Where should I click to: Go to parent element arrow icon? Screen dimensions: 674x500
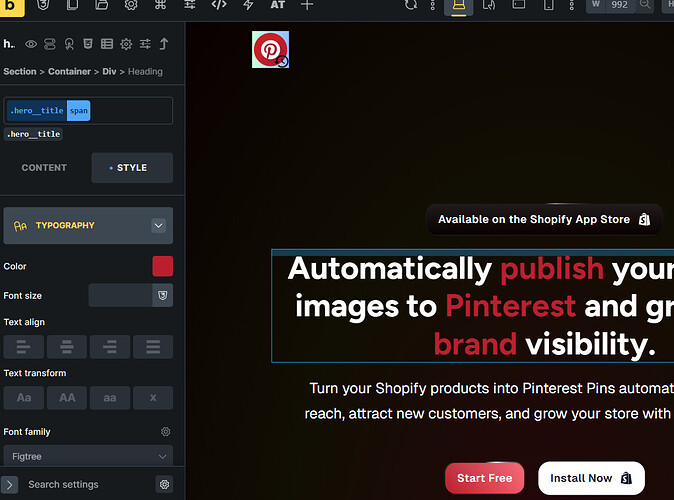click(x=164, y=44)
